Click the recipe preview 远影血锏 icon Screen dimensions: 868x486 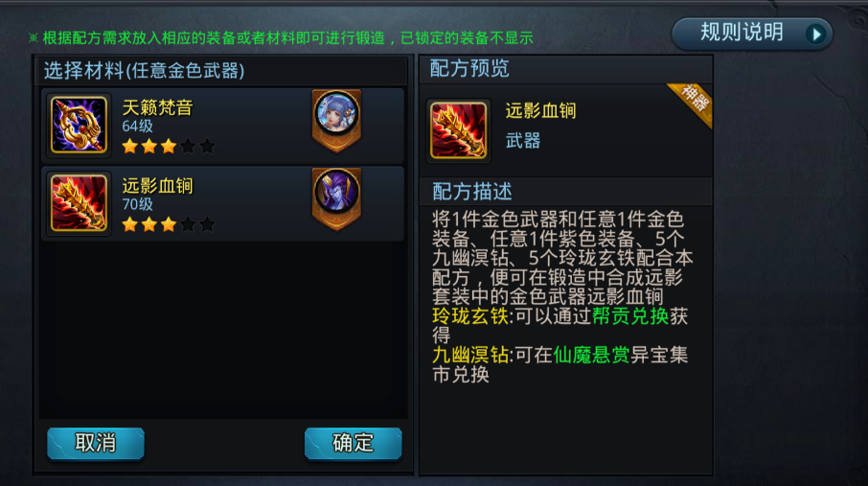(458, 130)
